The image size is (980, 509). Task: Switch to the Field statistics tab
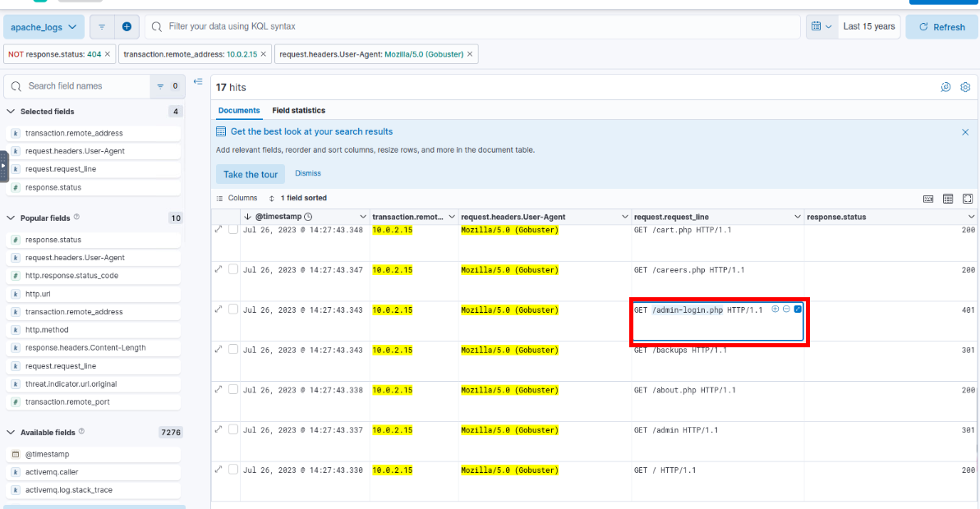coord(298,110)
